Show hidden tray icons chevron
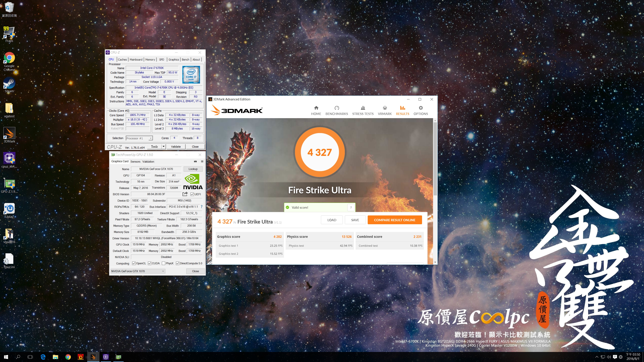The image size is (644, 362). (x=597, y=357)
